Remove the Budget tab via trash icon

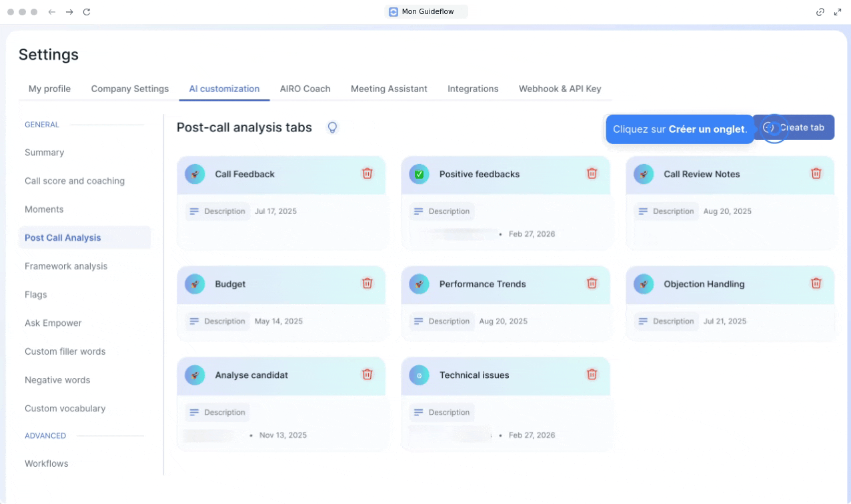point(367,283)
